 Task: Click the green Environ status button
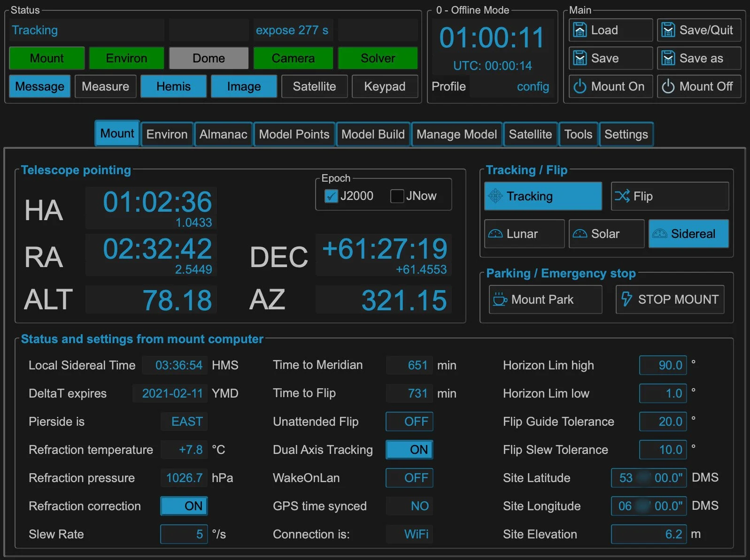127,58
